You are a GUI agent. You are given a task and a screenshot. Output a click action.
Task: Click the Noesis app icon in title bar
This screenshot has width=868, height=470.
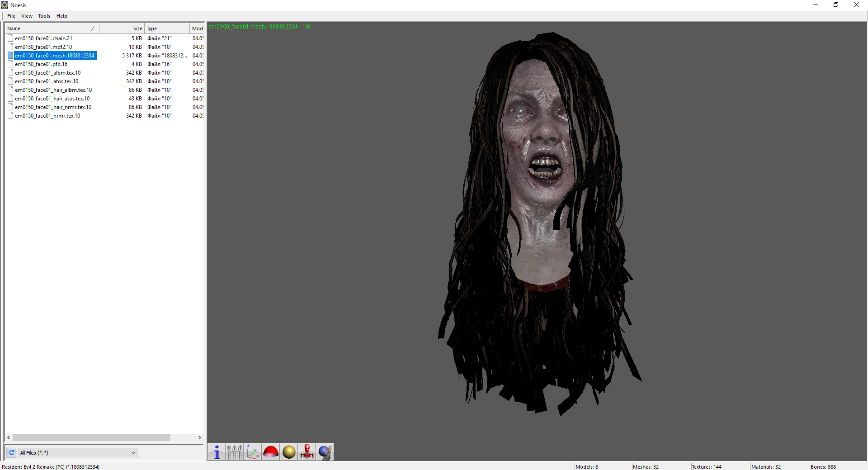pyautogui.click(x=5, y=5)
